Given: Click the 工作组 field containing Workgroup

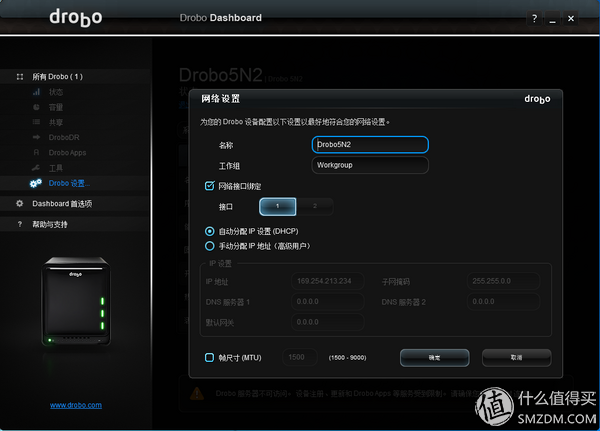Looking at the screenshot, I should click(x=370, y=165).
